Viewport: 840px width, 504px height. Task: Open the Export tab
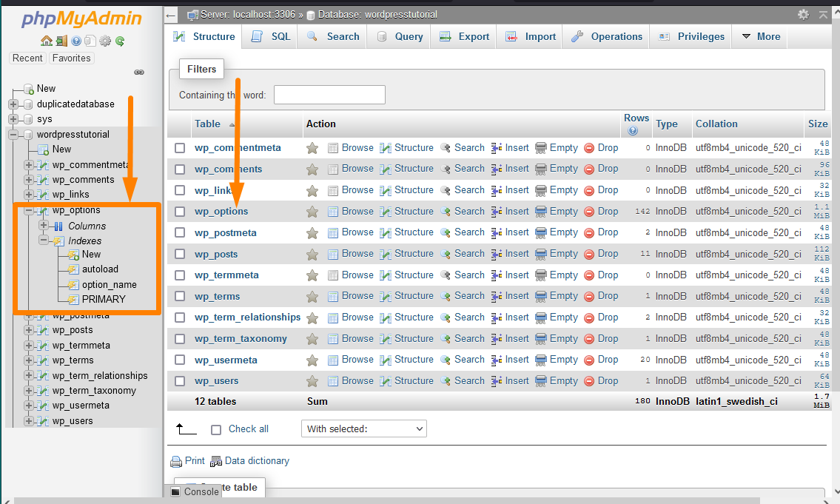465,36
